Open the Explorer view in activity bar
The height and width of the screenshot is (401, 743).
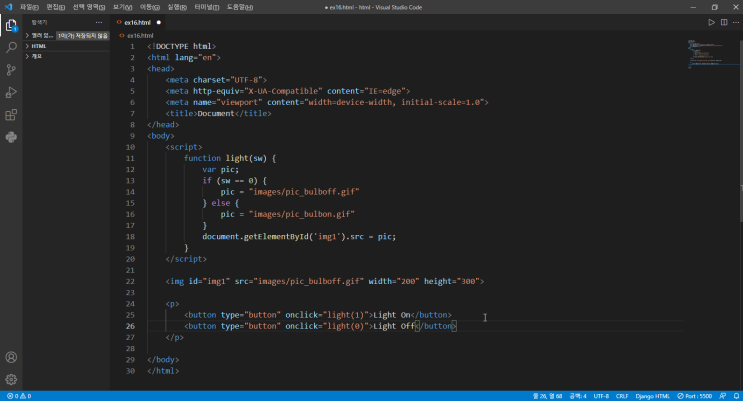point(11,24)
